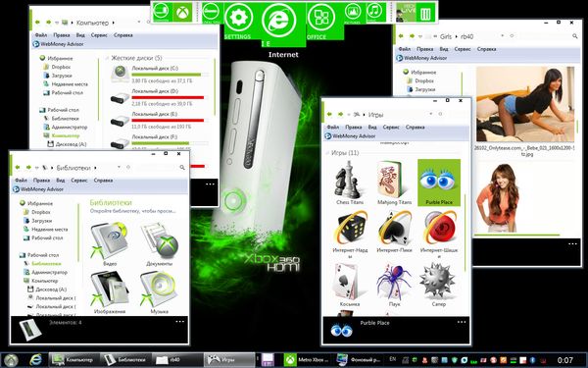The height and width of the screenshot is (368, 588).
Task: Open the Документы library icon
Action: coord(159,244)
